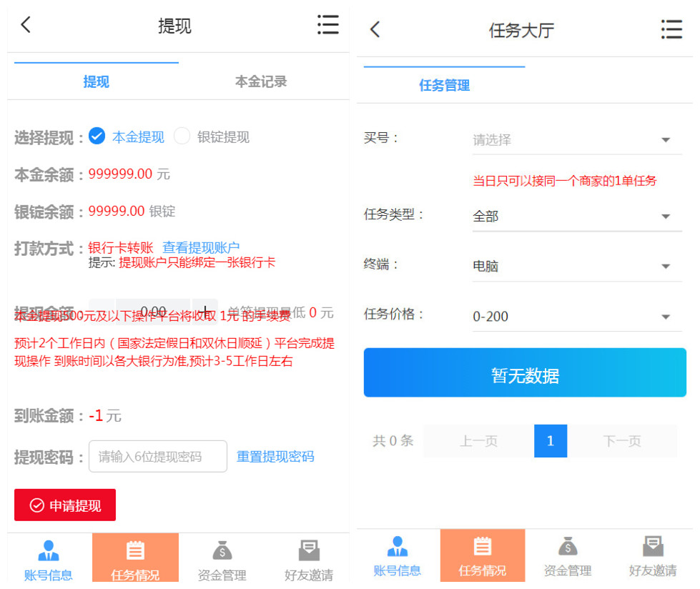
Task: Expand the 终端 dropdown showing 电脑
Action: (x=576, y=266)
